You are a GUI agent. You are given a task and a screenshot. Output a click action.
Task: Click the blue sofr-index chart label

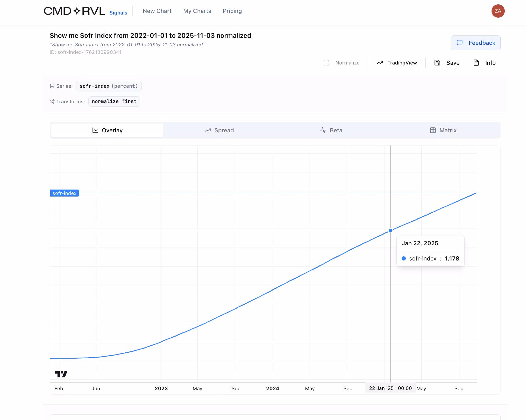pyautogui.click(x=64, y=193)
